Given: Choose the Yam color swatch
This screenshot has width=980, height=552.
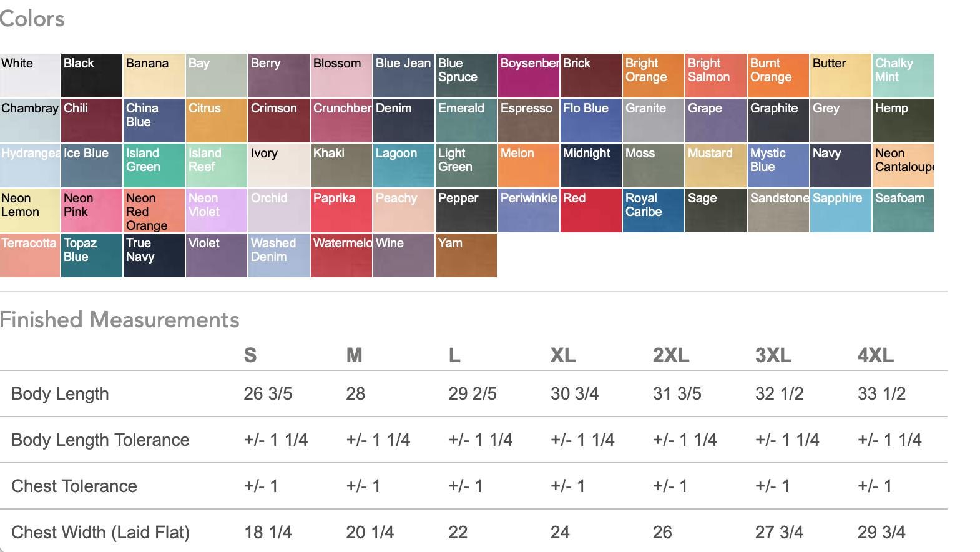Looking at the screenshot, I should coord(466,255).
